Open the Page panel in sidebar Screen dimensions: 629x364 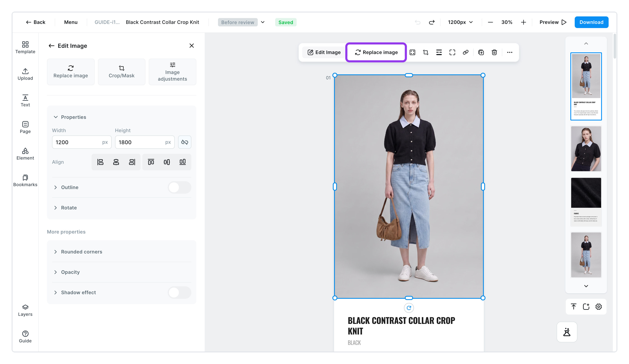[x=25, y=127]
